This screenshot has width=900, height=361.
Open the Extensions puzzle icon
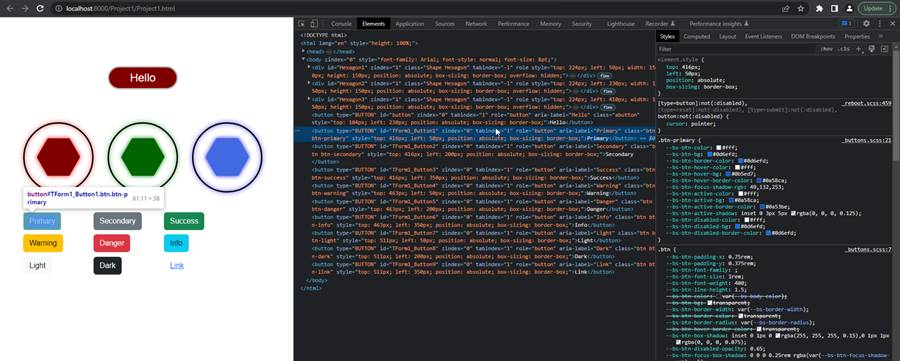pyautogui.click(x=820, y=9)
